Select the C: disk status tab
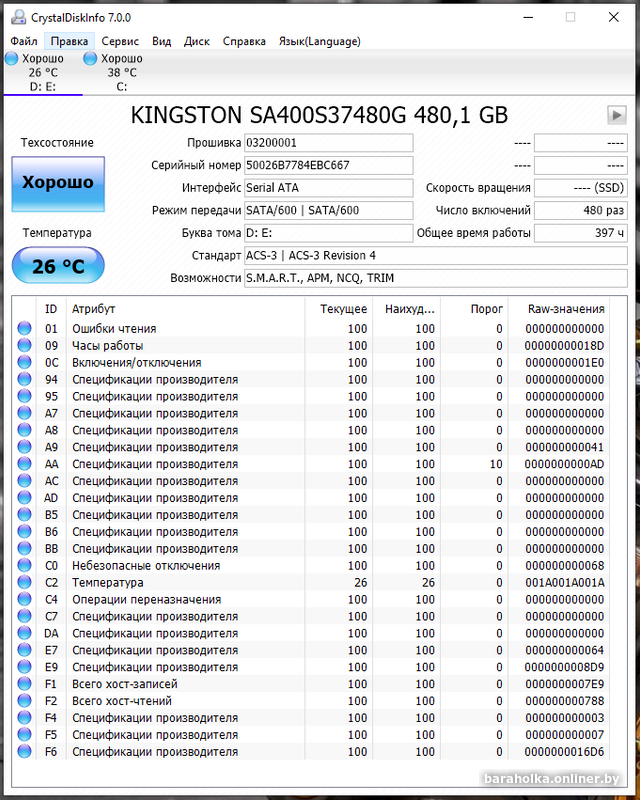 [121, 72]
